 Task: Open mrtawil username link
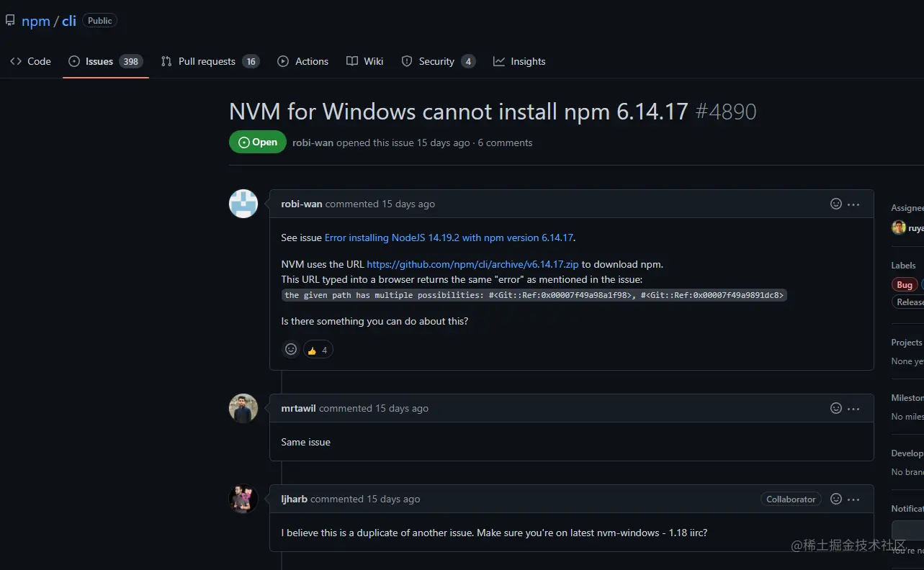pyautogui.click(x=298, y=408)
